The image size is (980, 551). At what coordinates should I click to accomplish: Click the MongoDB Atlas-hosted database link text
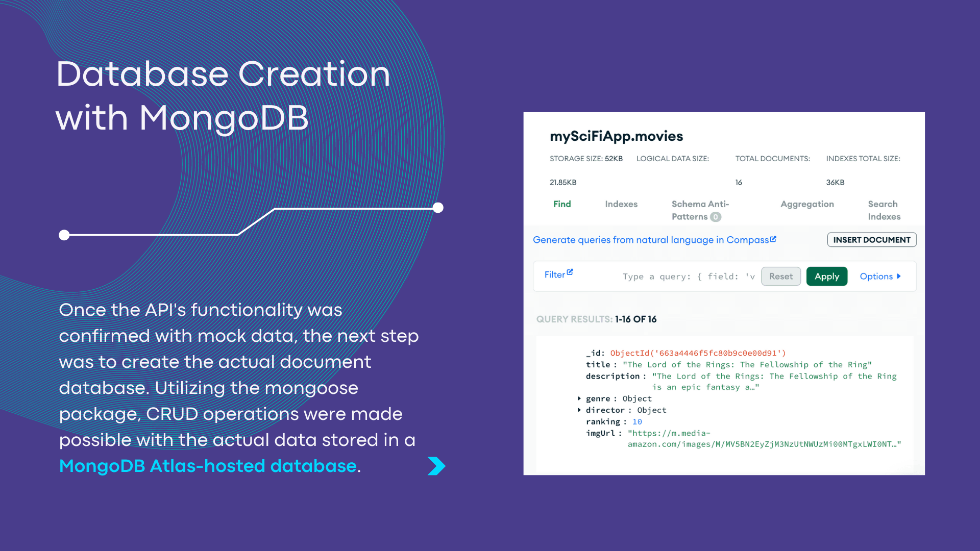point(208,466)
